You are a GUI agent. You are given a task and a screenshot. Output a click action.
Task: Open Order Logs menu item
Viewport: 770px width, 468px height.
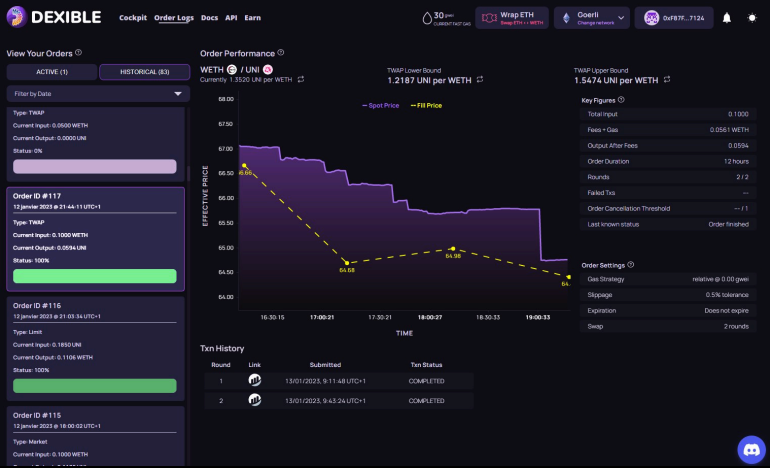click(x=174, y=18)
